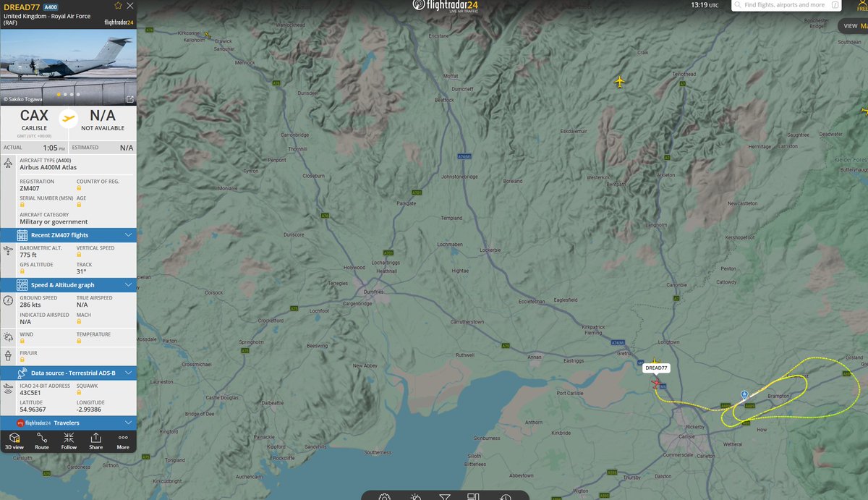Expand the Recent ZM407 flights section
The image size is (868, 500).
[x=68, y=235]
